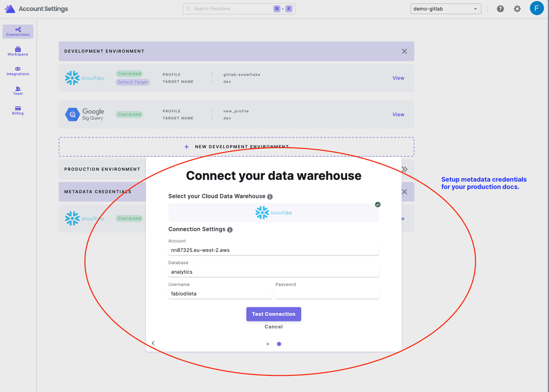Click the Connected badge on Development Snowflake row
549x392 pixels.
tap(129, 74)
